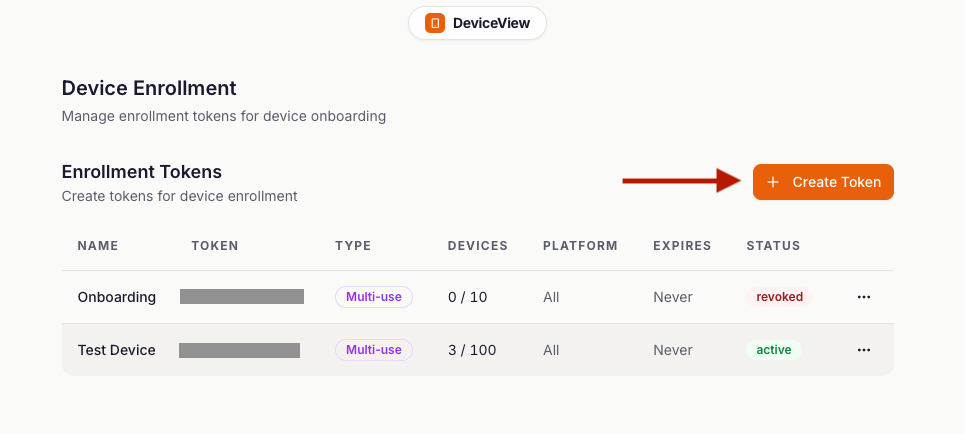Click the active status badge
The image size is (965, 434).
tap(773, 350)
